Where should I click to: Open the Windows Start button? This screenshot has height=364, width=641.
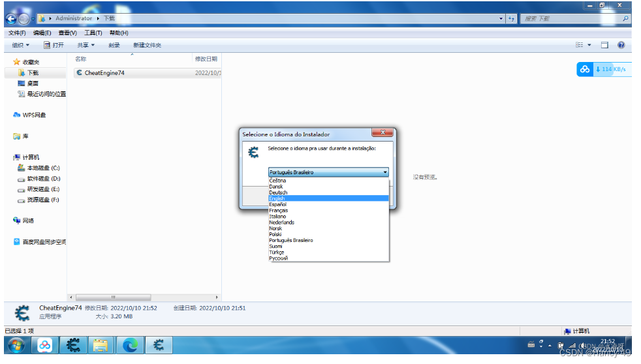[16, 346]
